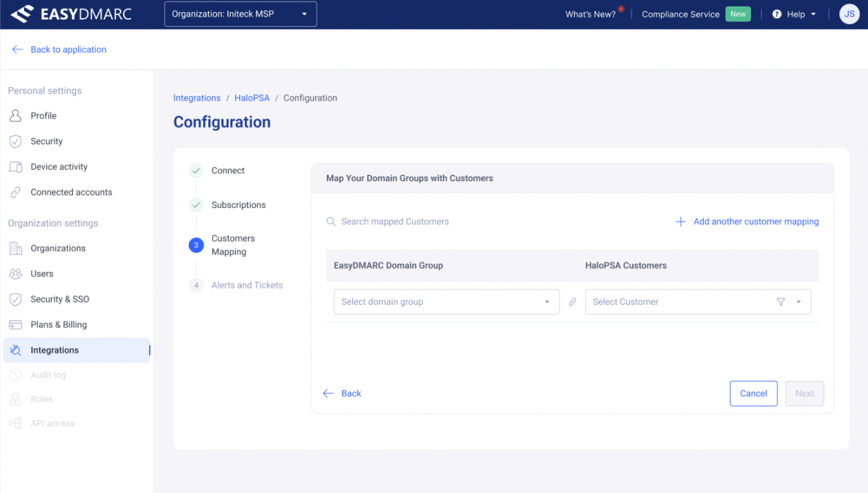The width and height of the screenshot is (868, 493).
Task: Click the Security shield icon
Action: pyautogui.click(x=16, y=141)
